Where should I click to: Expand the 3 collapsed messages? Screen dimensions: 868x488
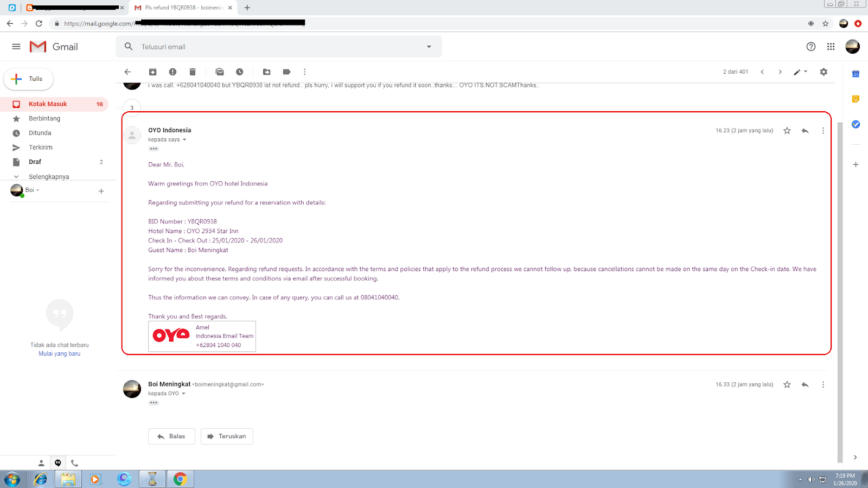(x=132, y=107)
